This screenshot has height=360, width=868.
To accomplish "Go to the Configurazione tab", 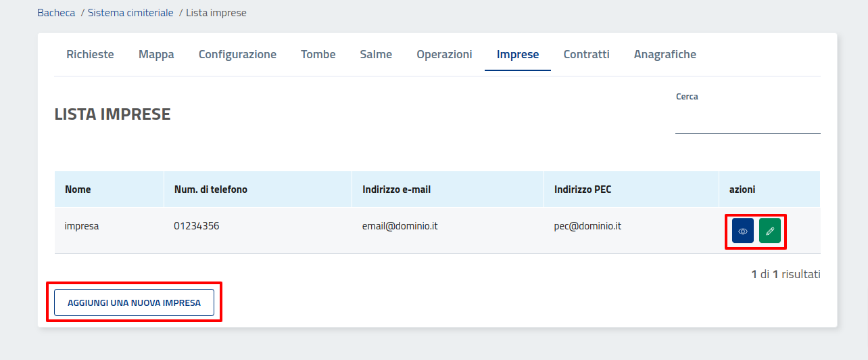I will 237,54.
